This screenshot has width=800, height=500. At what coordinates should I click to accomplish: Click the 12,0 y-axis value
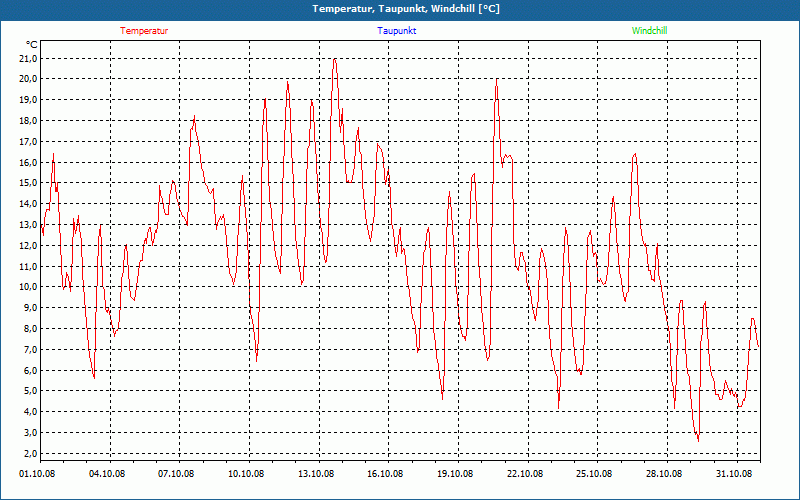(x=28, y=245)
